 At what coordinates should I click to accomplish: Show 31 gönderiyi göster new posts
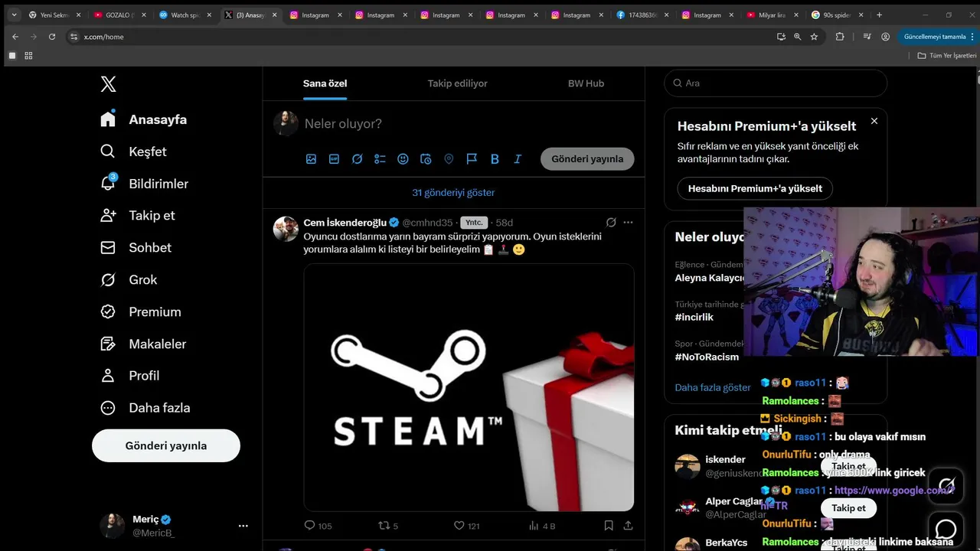point(453,193)
